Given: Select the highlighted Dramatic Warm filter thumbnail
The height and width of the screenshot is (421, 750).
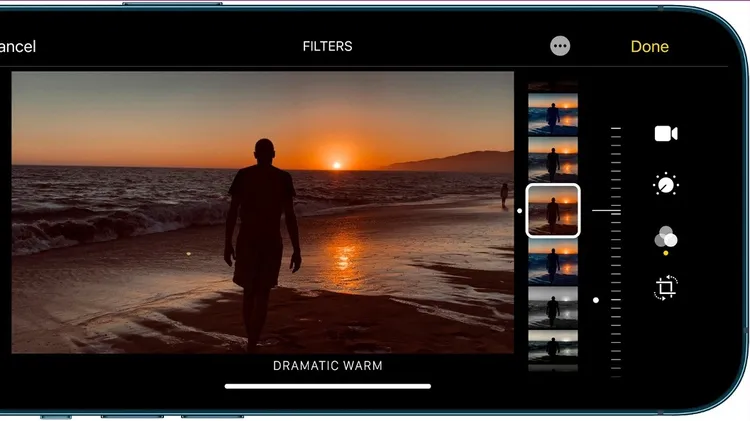Looking at the screenshot, I should [553, 210].
